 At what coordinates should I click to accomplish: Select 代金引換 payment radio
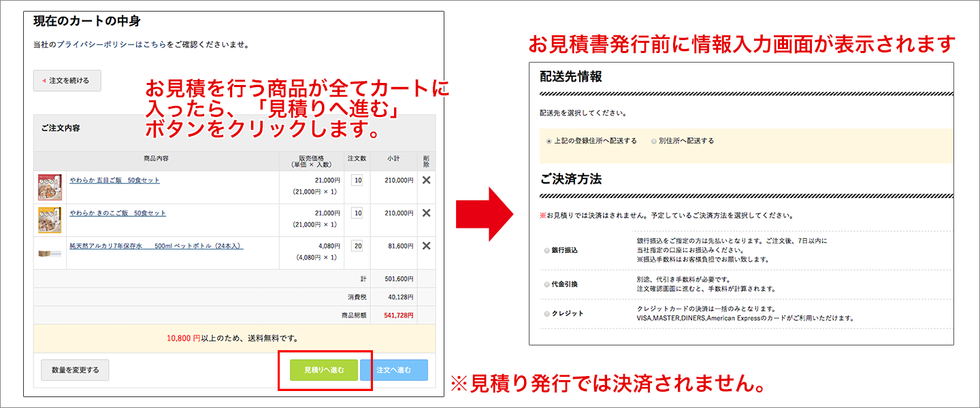click(546, 284)
